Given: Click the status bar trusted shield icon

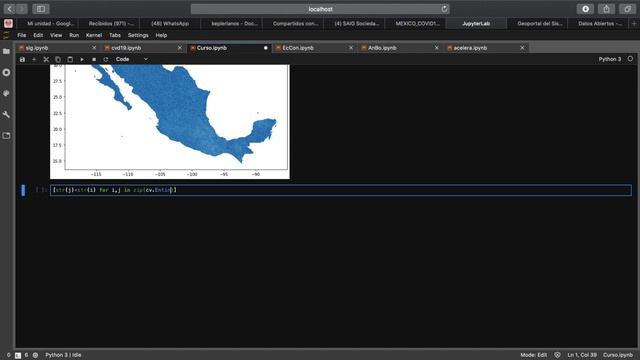Looking at the screenshot, I should (557, 355).
